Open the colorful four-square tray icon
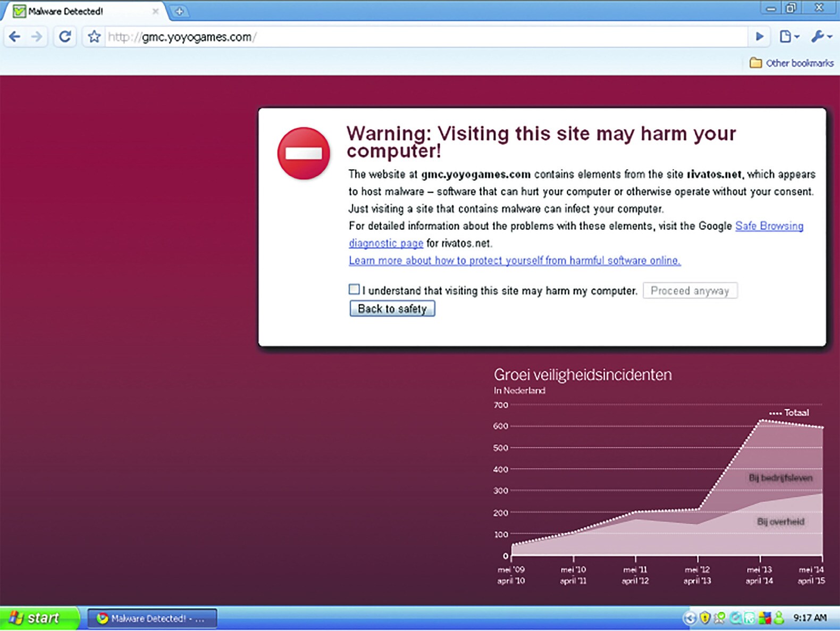 coord(765,618)
